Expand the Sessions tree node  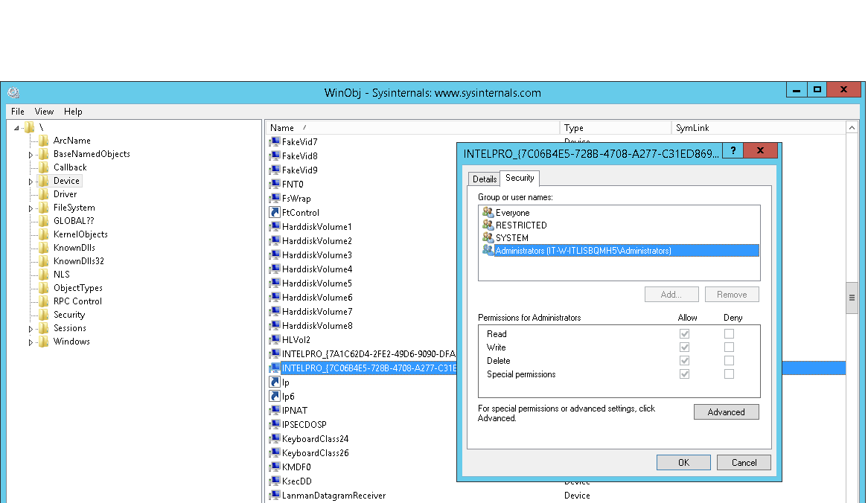[30, 327]
